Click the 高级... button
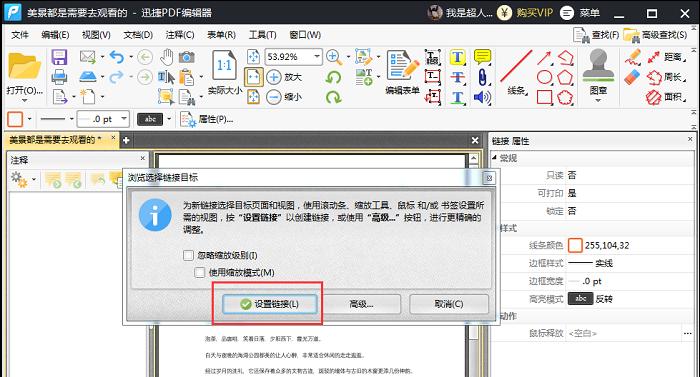Viewport: 700px width, 377px height. [361, 304]
